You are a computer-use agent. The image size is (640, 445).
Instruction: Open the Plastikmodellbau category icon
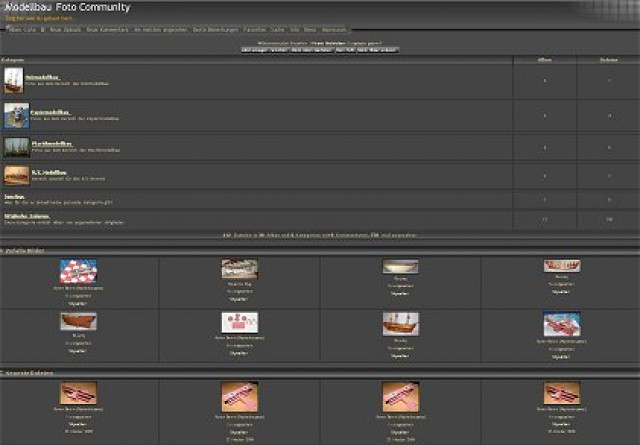pyautogui.click(x=14, y=147)
